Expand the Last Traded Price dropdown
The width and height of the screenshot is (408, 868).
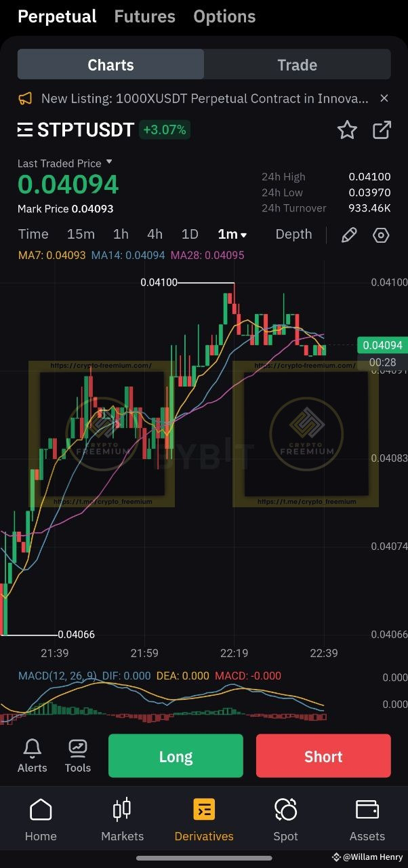(x=109, y=163)
